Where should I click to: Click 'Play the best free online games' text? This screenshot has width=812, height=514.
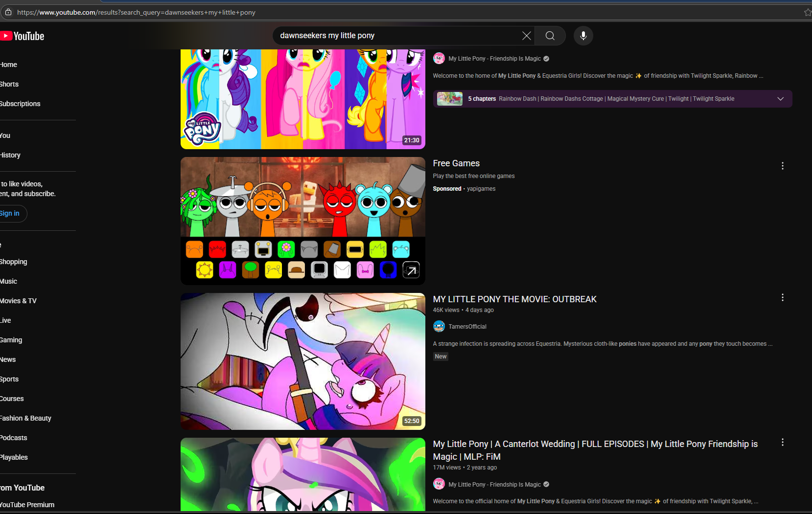(474, 176)
